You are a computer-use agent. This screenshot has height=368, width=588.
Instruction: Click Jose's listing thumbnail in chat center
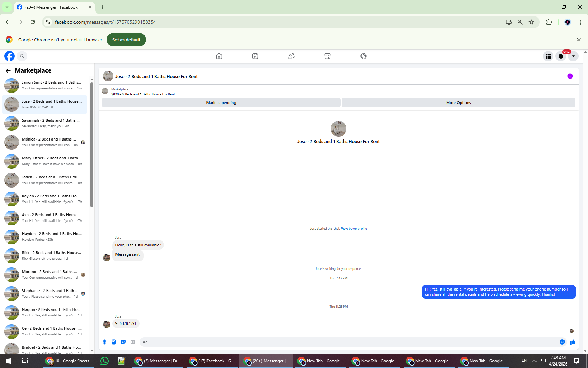[338, 129]
